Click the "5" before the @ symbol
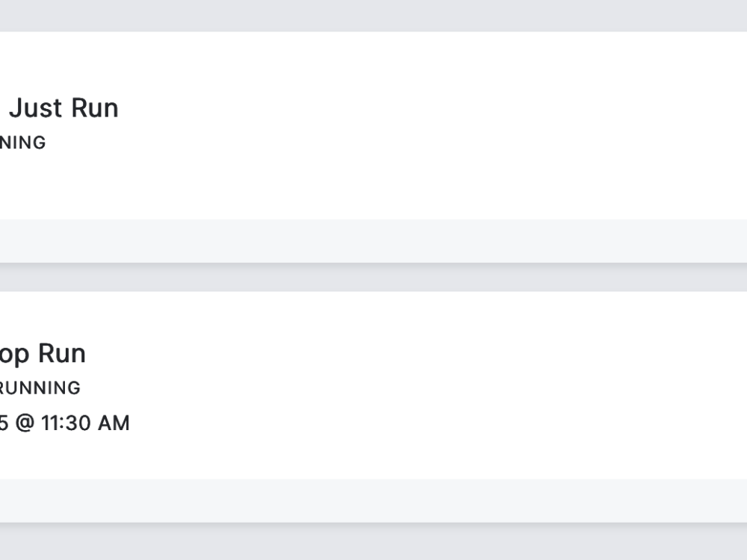Viewport: 747px width, 560px height. coord(4,423)
